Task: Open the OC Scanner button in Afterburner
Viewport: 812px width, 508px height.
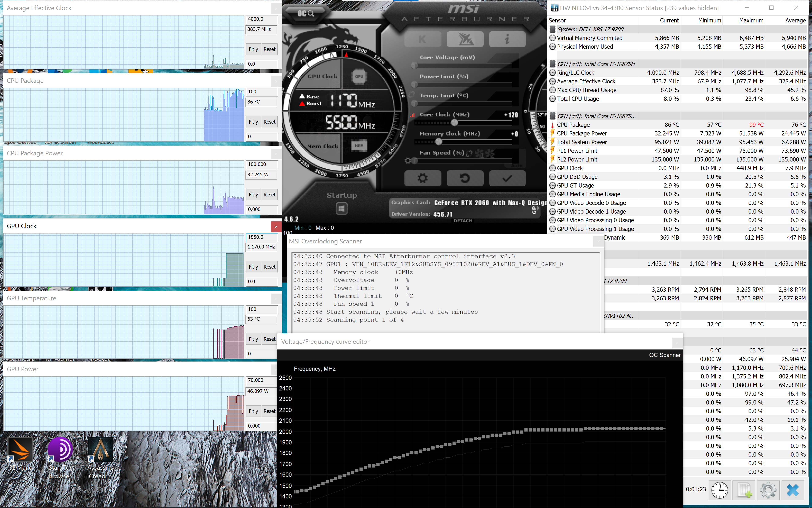Action: pyautogui.click(x=306, y=13)
